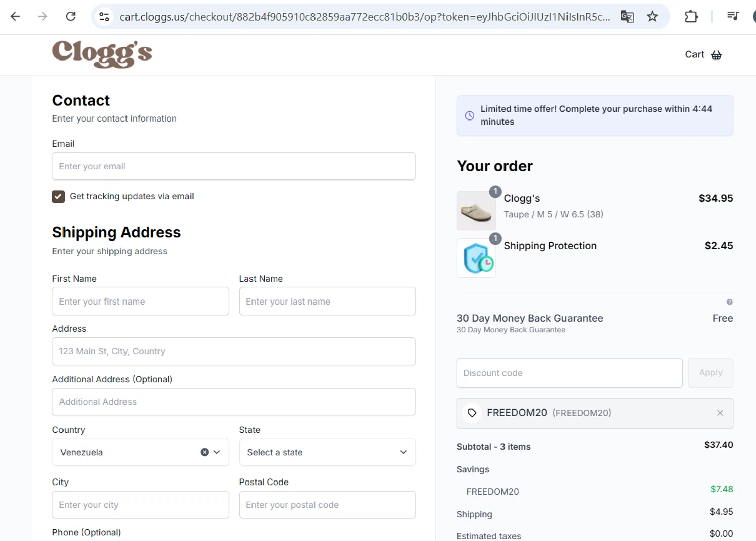Click the Estimated taxes label
Image resolution: width=756 pixels, height=541 pixels.
489,536
